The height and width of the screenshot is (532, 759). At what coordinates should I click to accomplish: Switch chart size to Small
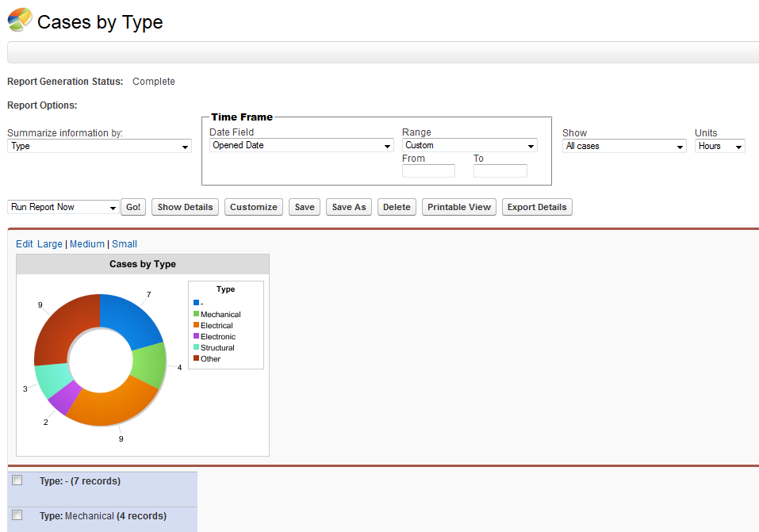click(x=125, y=244)
